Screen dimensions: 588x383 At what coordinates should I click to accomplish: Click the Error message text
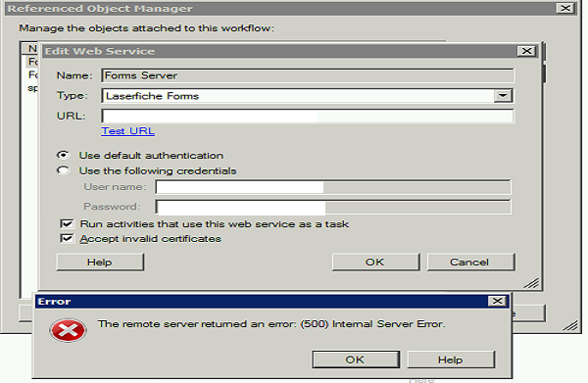271,324
